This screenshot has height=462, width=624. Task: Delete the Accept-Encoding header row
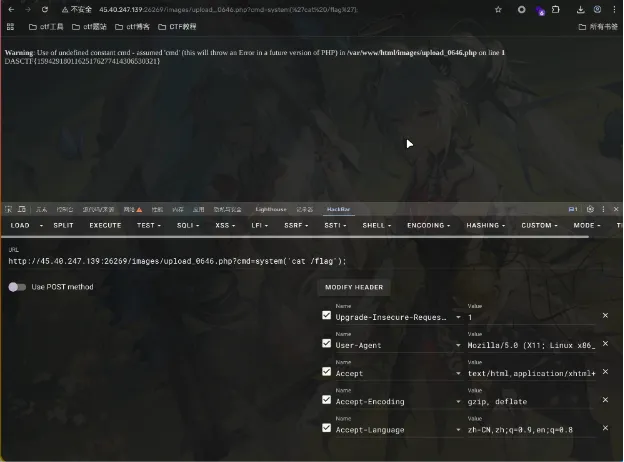tap(605, 400)
